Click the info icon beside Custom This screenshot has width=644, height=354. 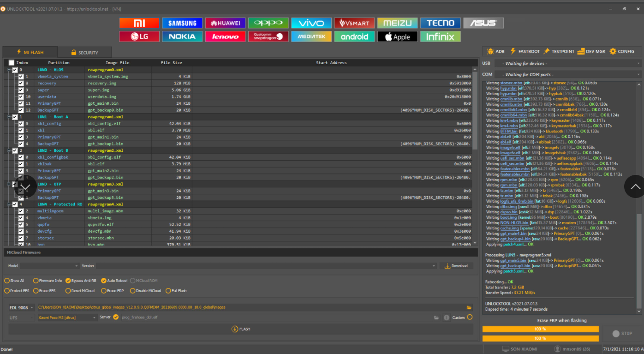point(447,318)
